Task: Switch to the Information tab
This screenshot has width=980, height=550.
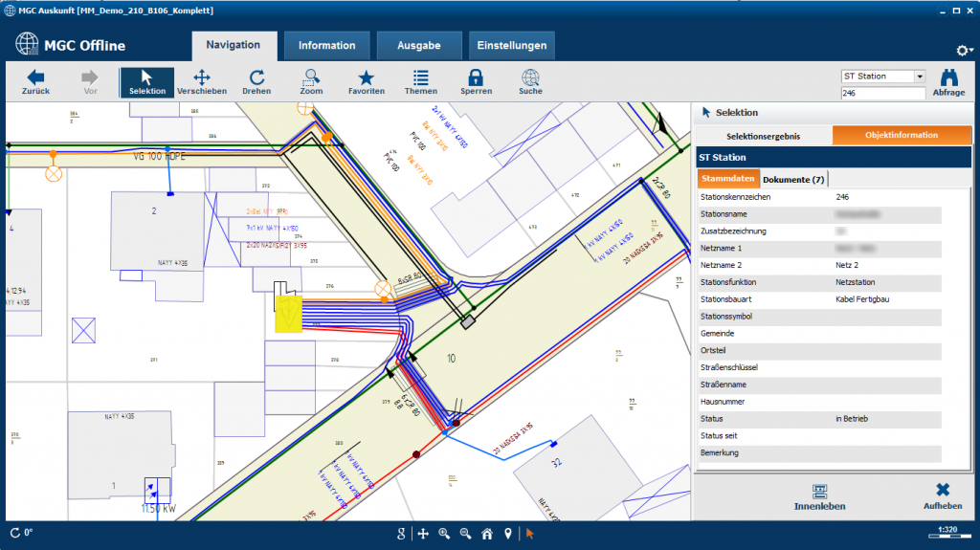Action: pos(326,46)
